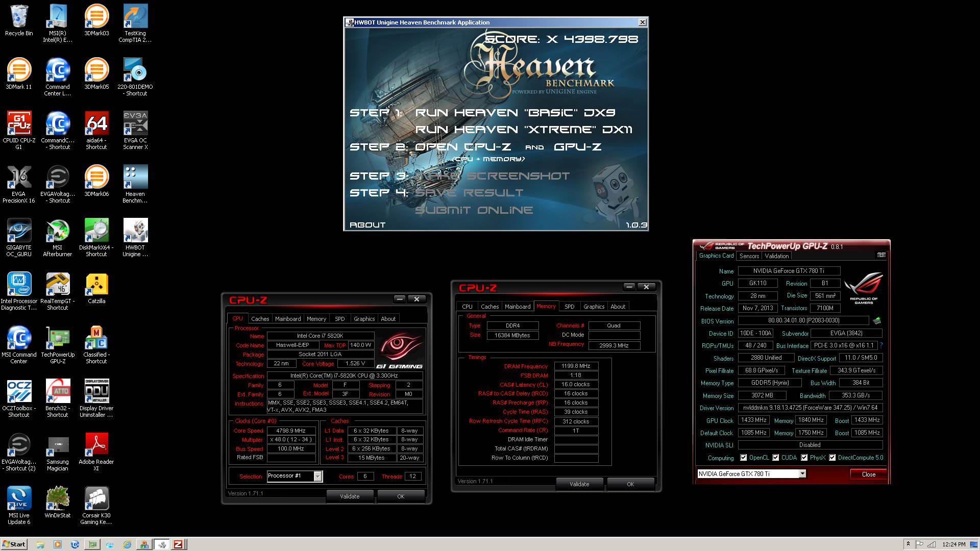Open the OCZToolbox shortcut icon
The height and width of the screenshot is (551, 980).
pos(19,398)
